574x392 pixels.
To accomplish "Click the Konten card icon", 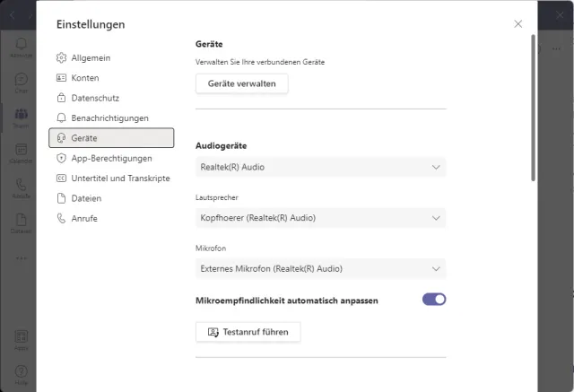I will click(x=62, y=78).
